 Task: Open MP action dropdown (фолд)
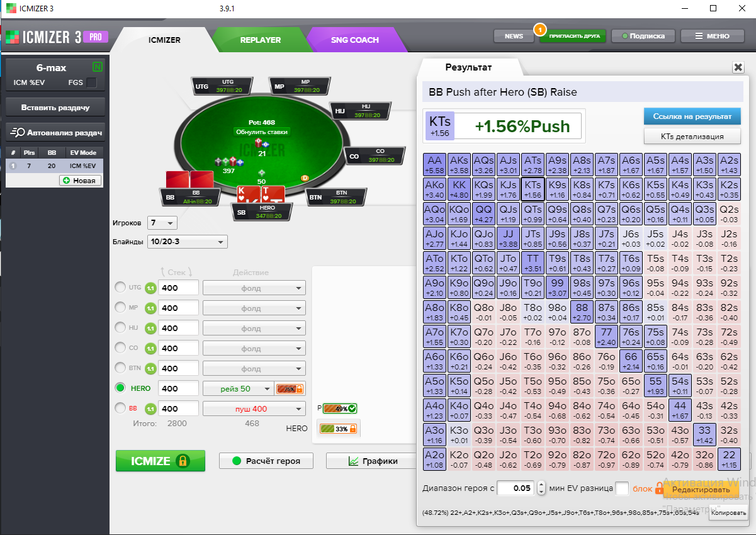[254, 308]
